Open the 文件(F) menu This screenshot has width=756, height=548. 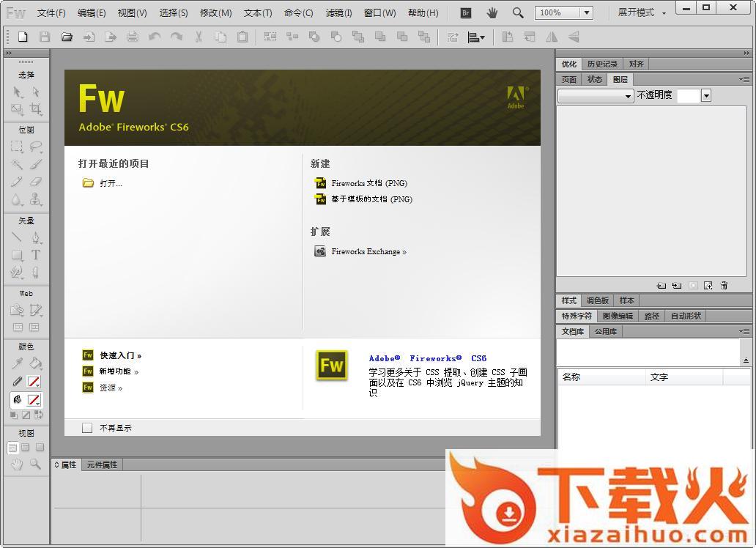pyautogui.click(x=51, y=13)
